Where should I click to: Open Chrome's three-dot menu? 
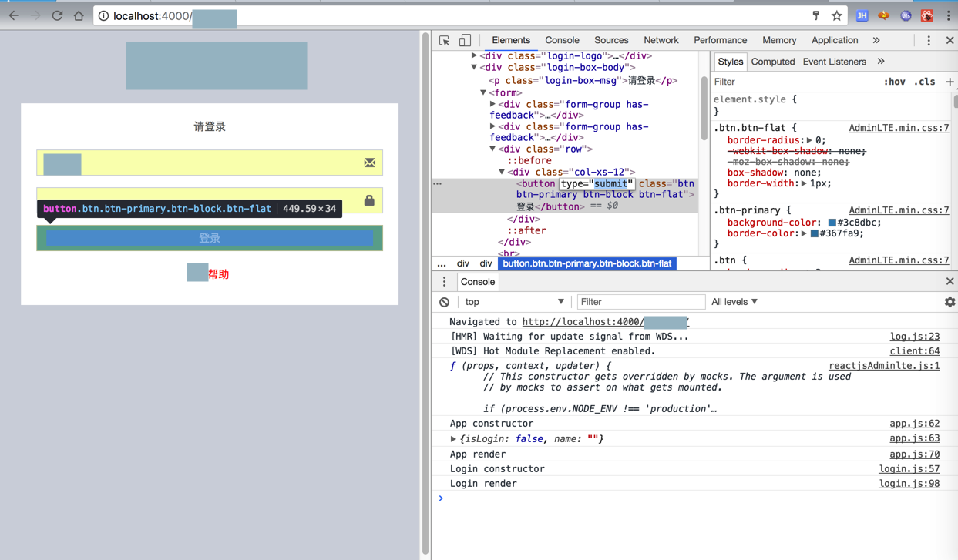point(948,15)
